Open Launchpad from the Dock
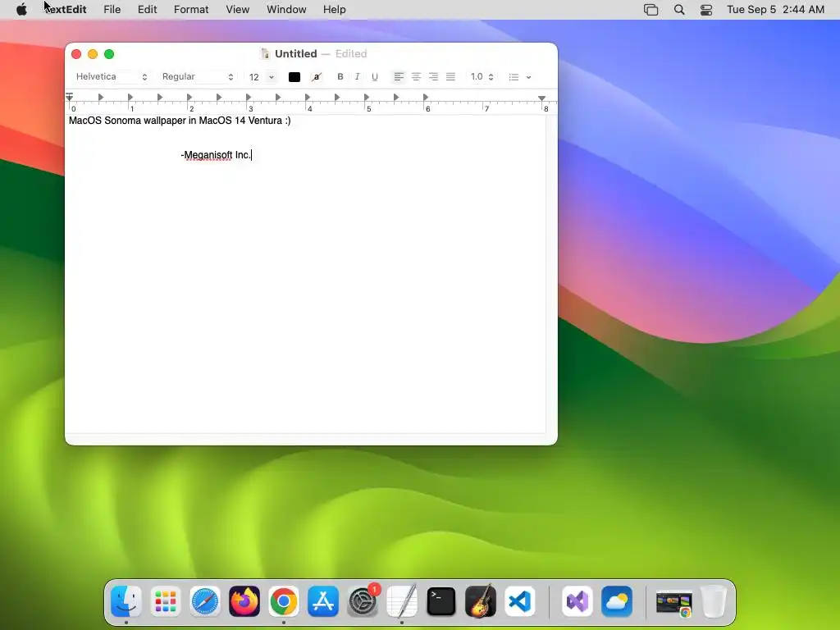Screen dimensions: 840x630 click(x=166, y=601)
